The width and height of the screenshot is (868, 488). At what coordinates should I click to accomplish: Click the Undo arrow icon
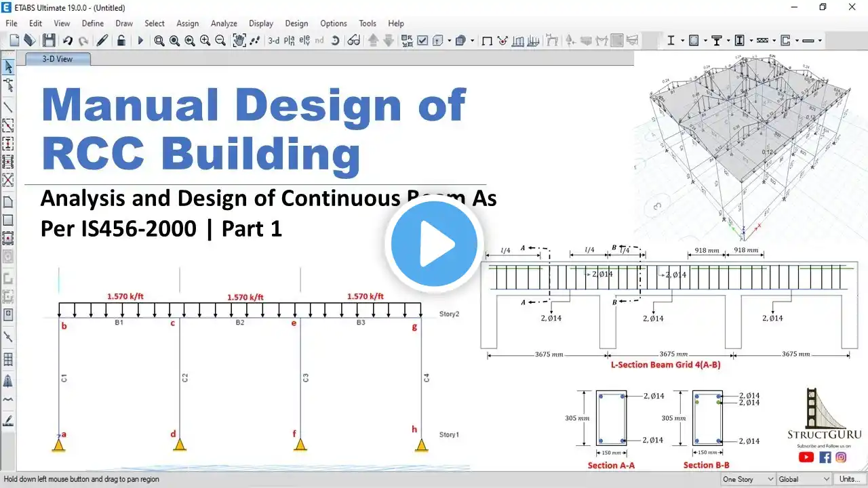68,41
